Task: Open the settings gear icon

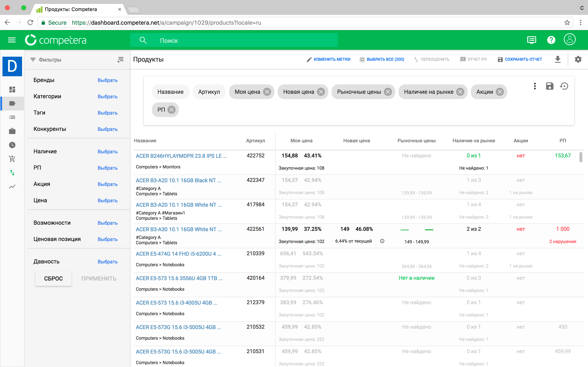Action: [578, 59]
